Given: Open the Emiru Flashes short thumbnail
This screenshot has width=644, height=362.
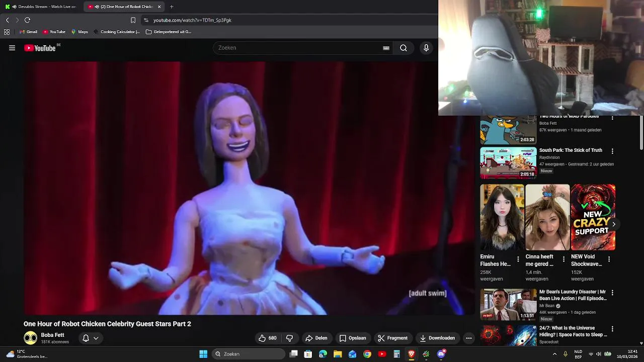Looking at the screenshot, I should coord(502,217).
